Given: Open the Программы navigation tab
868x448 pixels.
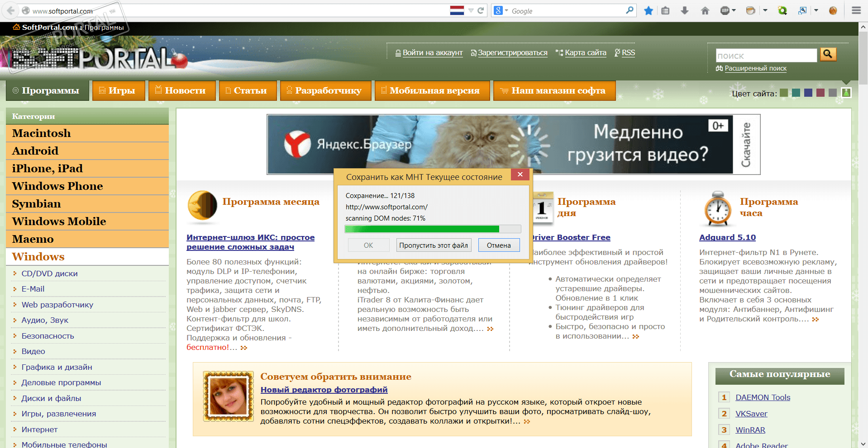Looking at the screenshot, I should 47,90.
